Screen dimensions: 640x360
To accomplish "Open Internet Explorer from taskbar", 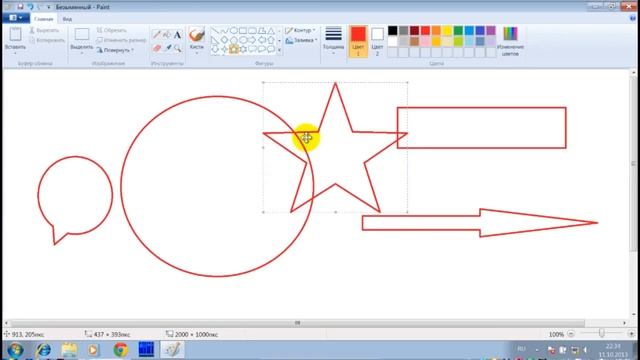I will 43,350.
